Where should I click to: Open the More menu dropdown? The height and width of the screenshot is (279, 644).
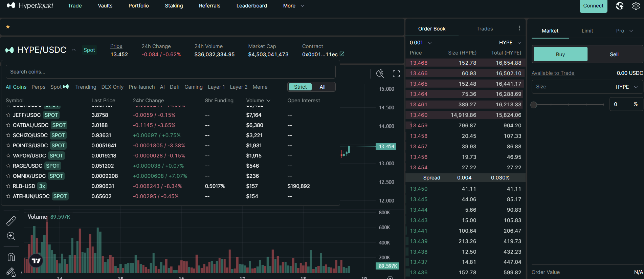[x=293, y=6]
